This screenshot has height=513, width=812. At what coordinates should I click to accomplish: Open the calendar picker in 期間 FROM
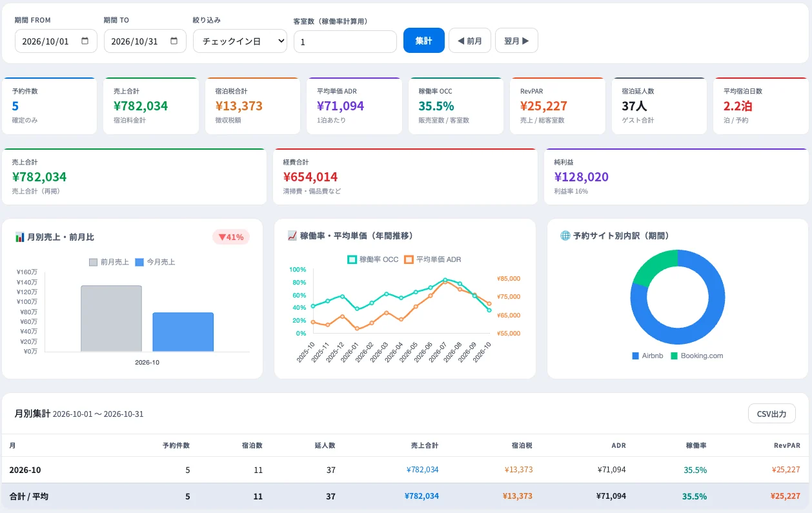pyautogui.click(x=85, y=41)
